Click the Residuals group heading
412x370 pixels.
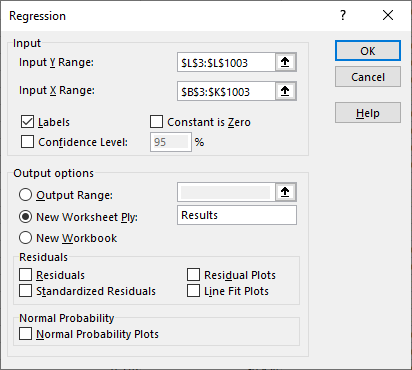pyautogui.click(x=43, y=257)
